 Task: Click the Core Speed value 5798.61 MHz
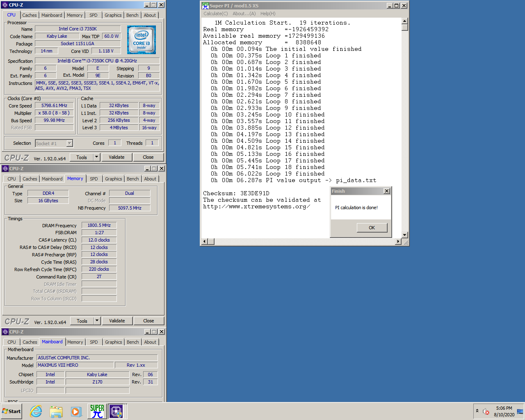pos(54,105)
